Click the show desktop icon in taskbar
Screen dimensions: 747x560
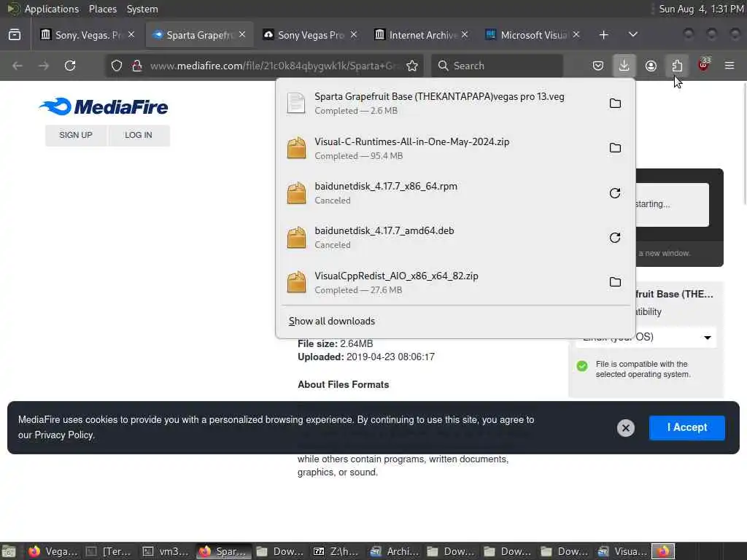[9, 551]
